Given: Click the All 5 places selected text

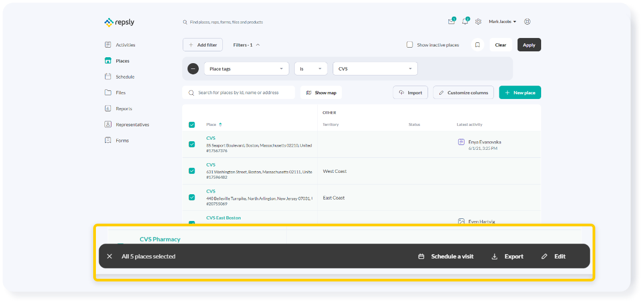Looking at the screenshot, I should pos(148,256).
